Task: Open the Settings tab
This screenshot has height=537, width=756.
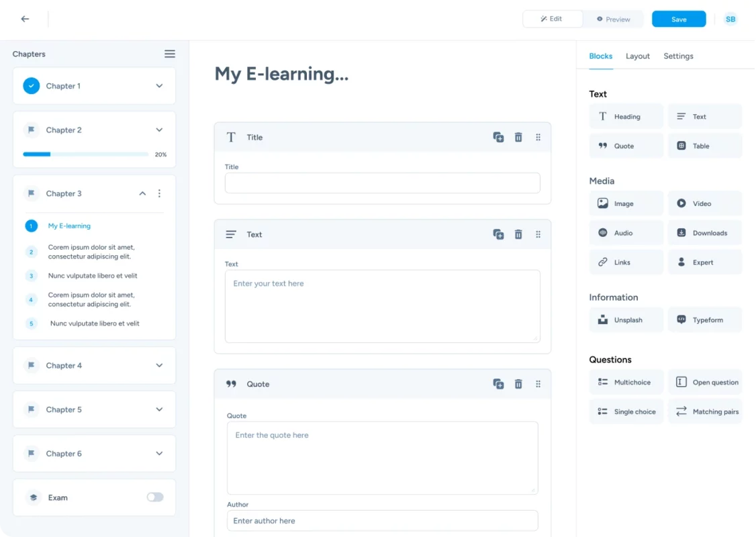Action: click(x=678, y=56)
